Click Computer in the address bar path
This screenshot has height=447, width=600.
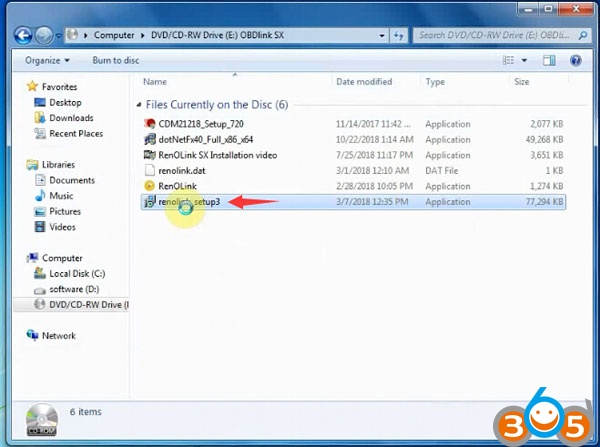pyautogui.click(x=114, y=35)
